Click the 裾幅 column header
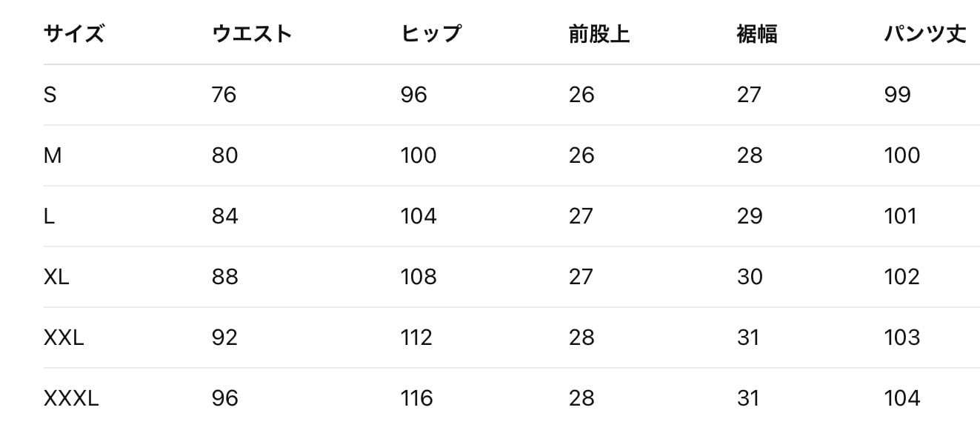This screenshot has width=980, height=433. pyautogui.click(x=756, y=34)
